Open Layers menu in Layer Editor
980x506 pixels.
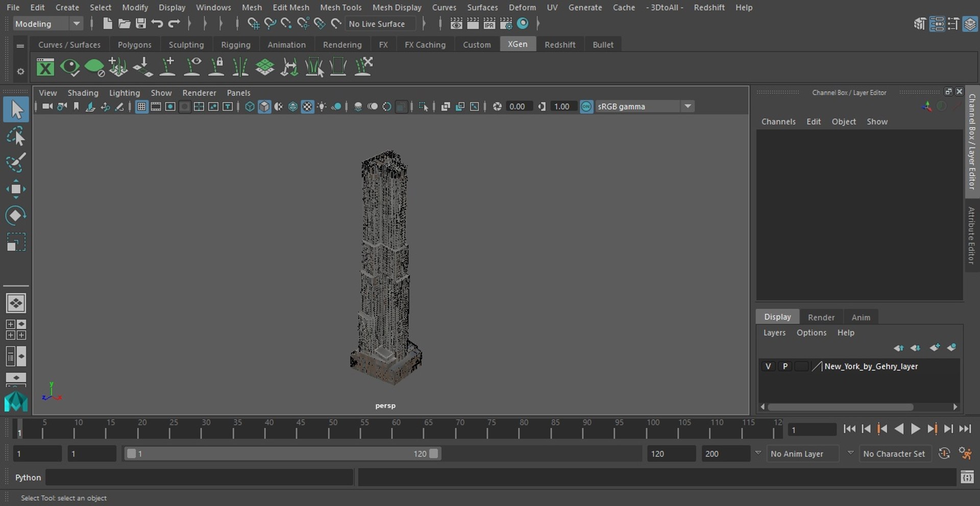[774, 332]
